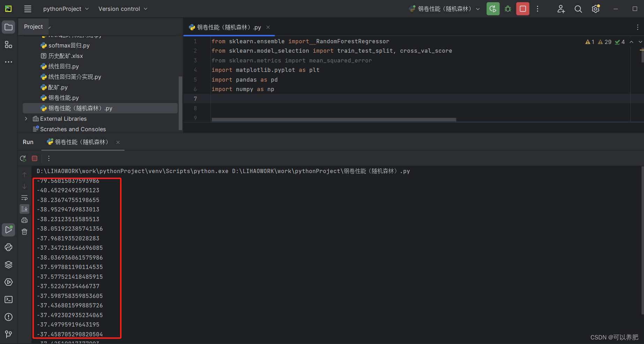Jump down the stack trace arrow
The width and height of the screenshot is (644, 344).
tap(24, 186)
